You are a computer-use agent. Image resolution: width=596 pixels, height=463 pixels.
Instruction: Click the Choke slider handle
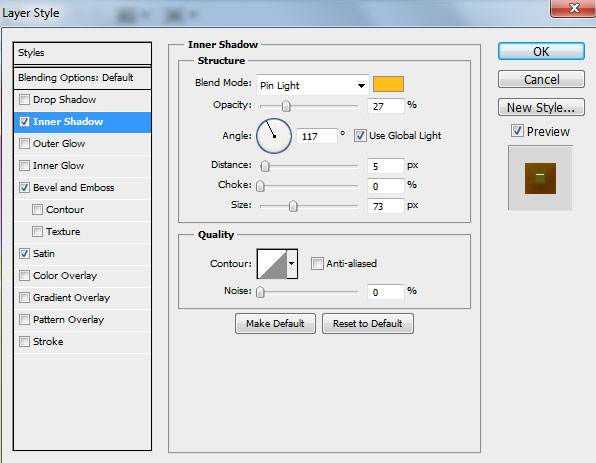coord(260,186)
